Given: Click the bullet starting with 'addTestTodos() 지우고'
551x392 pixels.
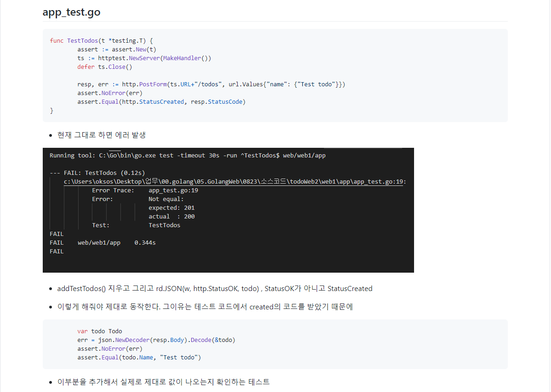Looking at the screenshot, I should point(215,288).
